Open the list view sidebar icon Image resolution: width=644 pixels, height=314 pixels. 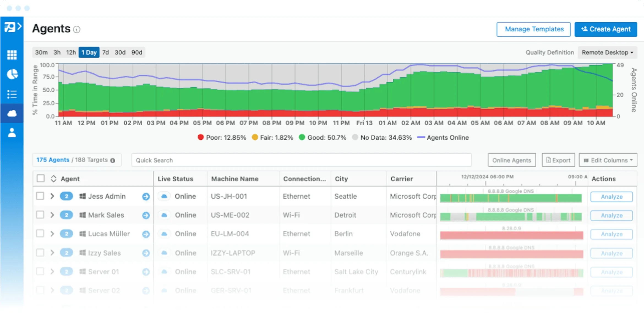[12, 94]
